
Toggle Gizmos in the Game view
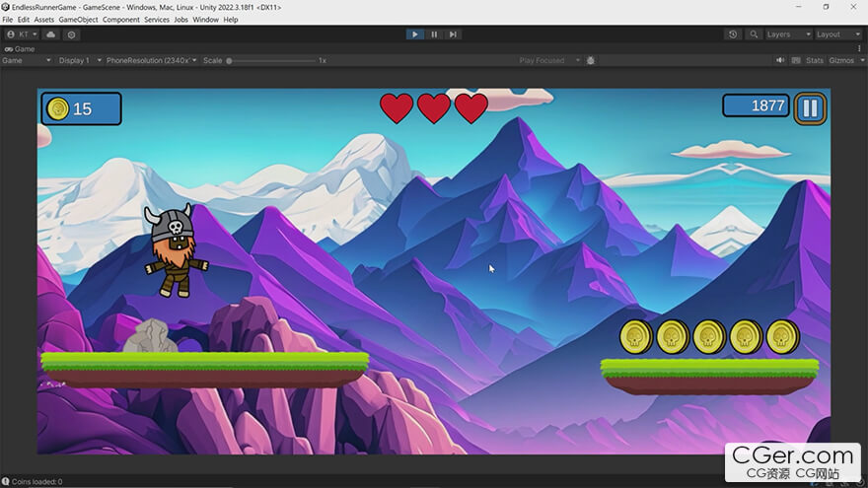pos(841,60)
